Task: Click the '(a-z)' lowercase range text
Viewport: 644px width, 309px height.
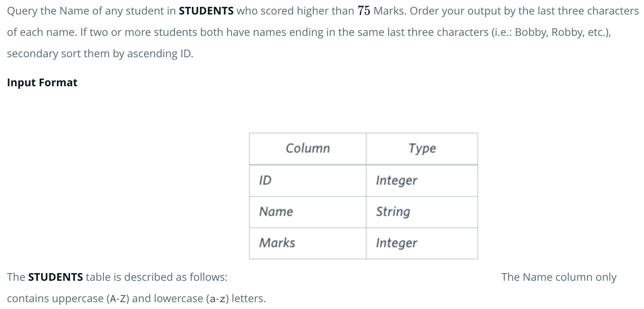Action: tap(217, 298)
